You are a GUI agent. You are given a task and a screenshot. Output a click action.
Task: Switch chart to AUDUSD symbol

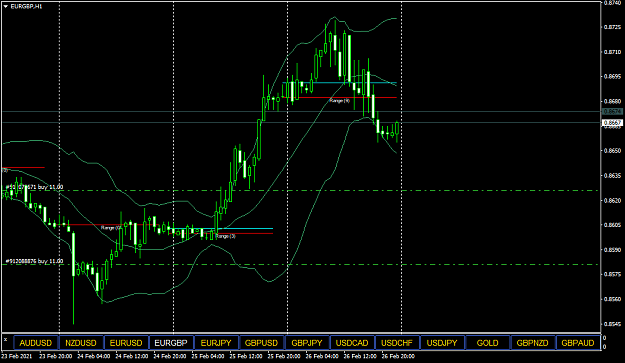(36, 343)
